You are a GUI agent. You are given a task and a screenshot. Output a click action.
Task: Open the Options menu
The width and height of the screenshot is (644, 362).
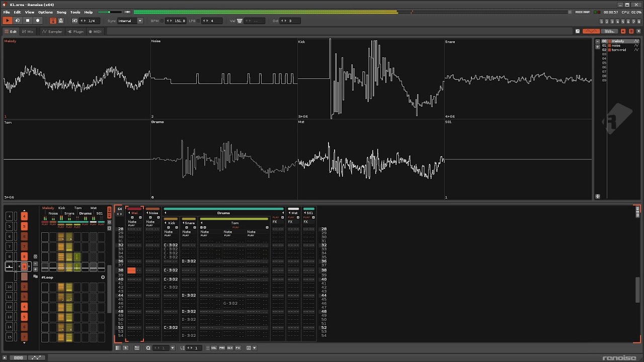tap(45, 12)
